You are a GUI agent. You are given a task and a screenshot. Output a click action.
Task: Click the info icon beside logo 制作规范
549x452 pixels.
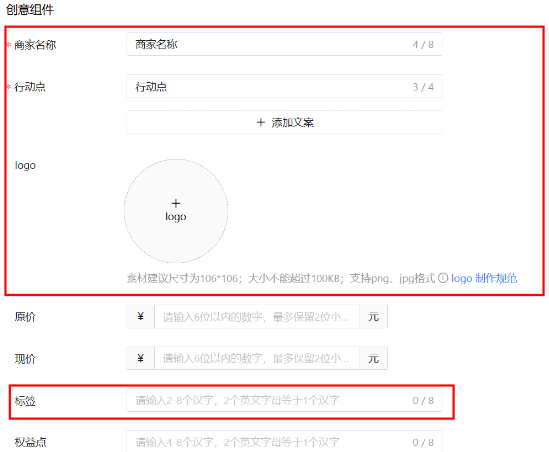click(x=443, y=278)
